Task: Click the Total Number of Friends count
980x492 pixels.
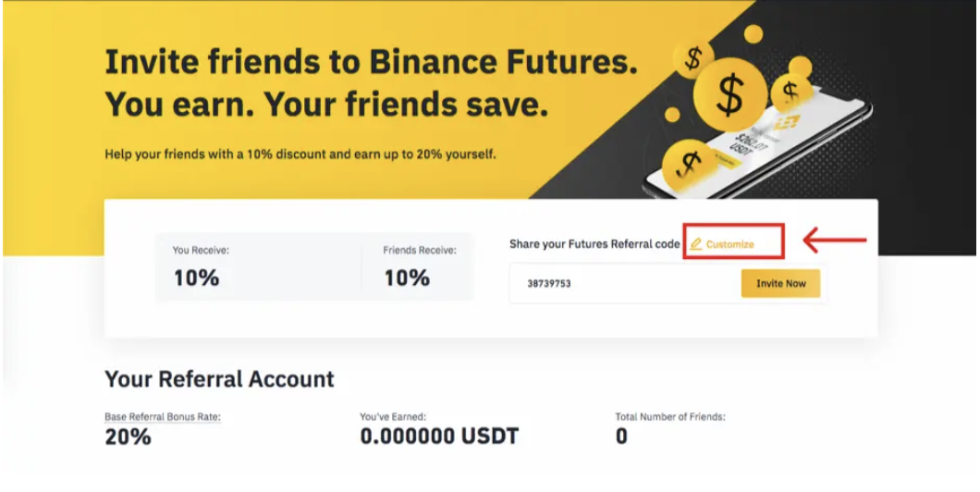Action: 621,437
